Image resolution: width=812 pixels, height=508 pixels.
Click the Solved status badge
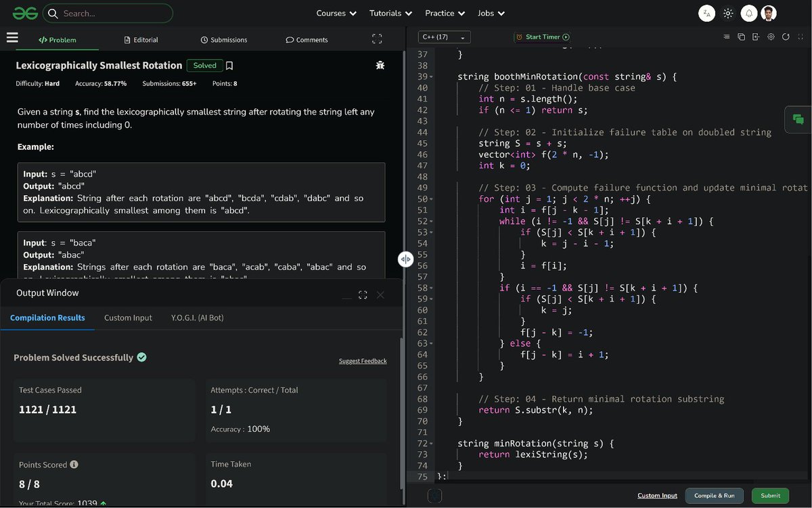pyautogui.click(x=204, y=66)
